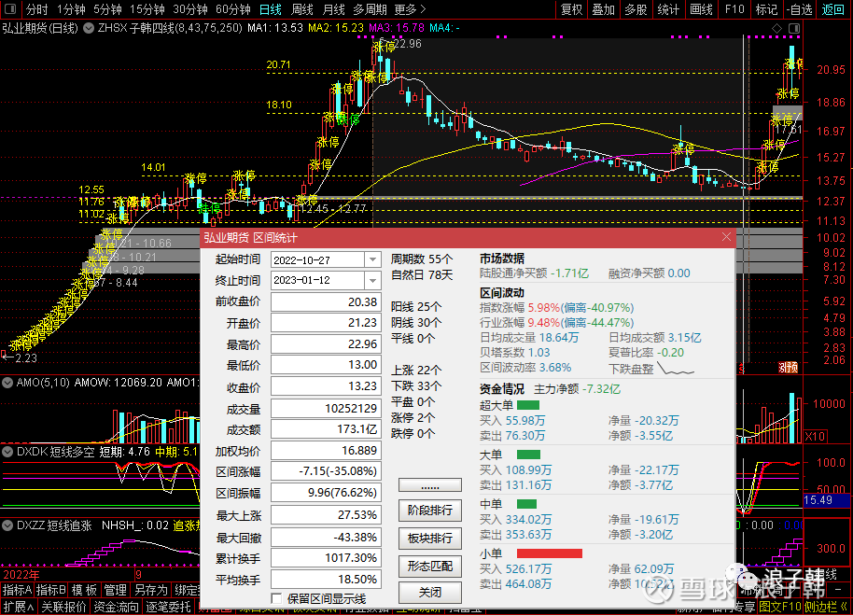The width and height of the screenshot is (853, 616).
Task: Open the 逐笔委托 tab
Action: click(x=168, y=607)
